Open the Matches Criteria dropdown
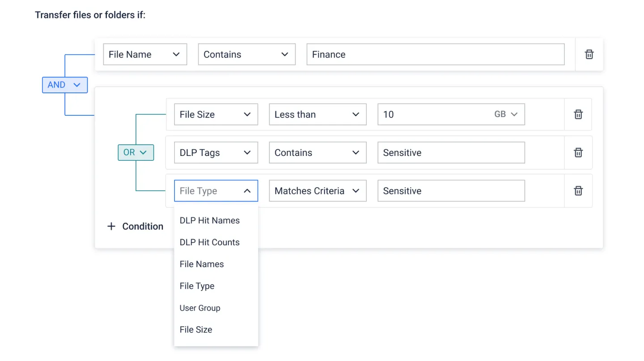644x361 pixels. (317, 191)
